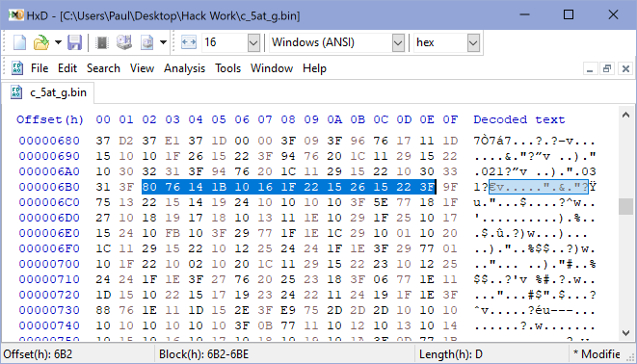The image size is (637, 364).
Task: Minimize the HxD main window
Action: click(525, 15)
